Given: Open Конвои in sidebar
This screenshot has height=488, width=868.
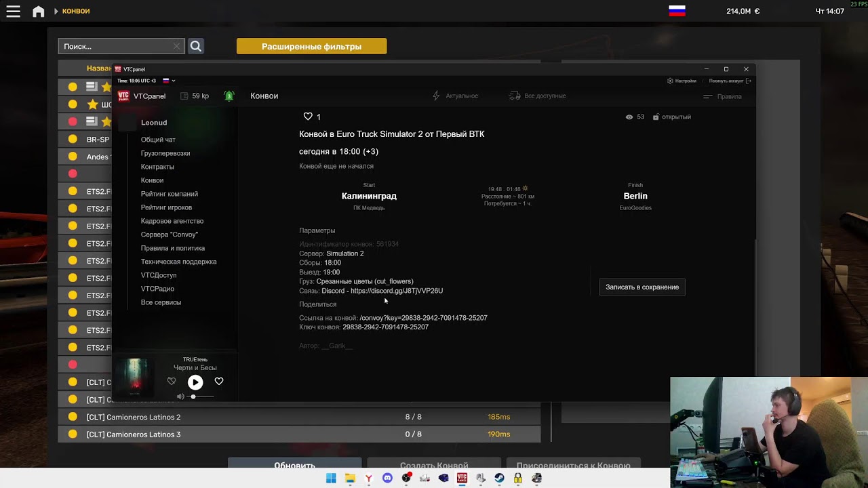Looking at the screenshot, I should (152, 180).
